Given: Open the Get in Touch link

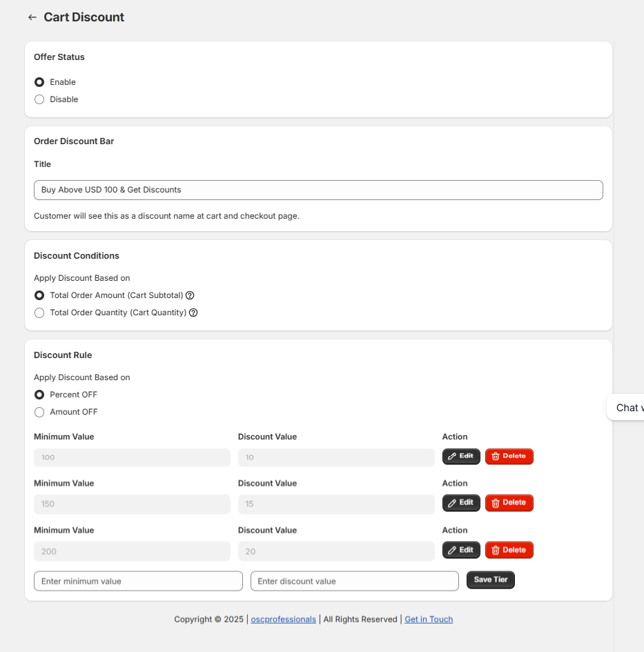Looking at the screenshot, I should tap(429, 620).
